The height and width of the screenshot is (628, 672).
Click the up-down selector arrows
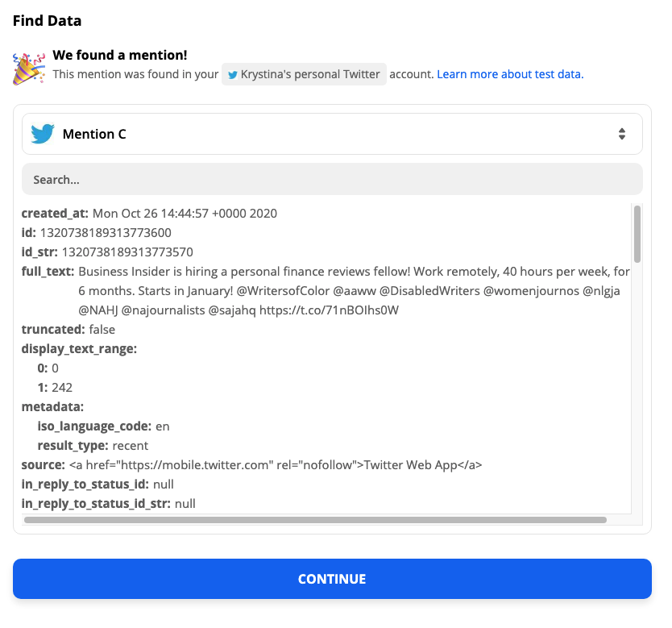[x=622, y=134]
